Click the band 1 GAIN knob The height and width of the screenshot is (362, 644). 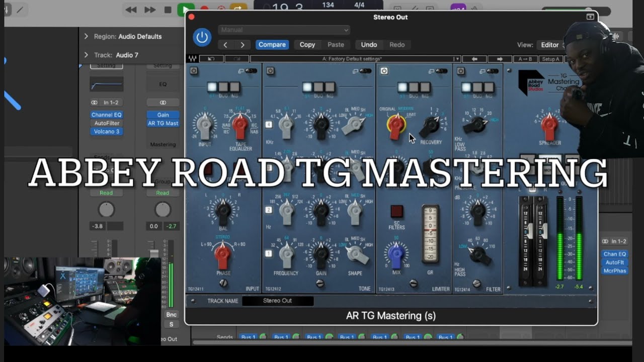pyautogui.click(x=321, y=255)
